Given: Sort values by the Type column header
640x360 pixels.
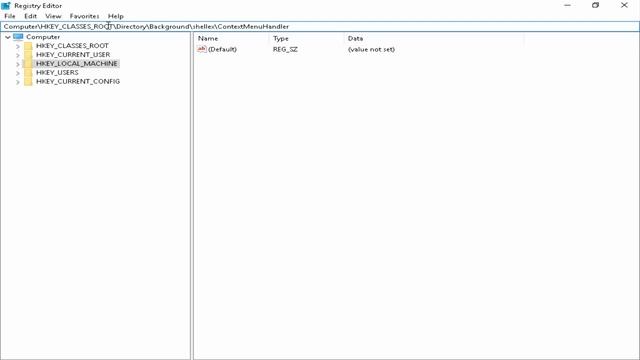Looking at the screenshot, I should click(x=307, y=38).
